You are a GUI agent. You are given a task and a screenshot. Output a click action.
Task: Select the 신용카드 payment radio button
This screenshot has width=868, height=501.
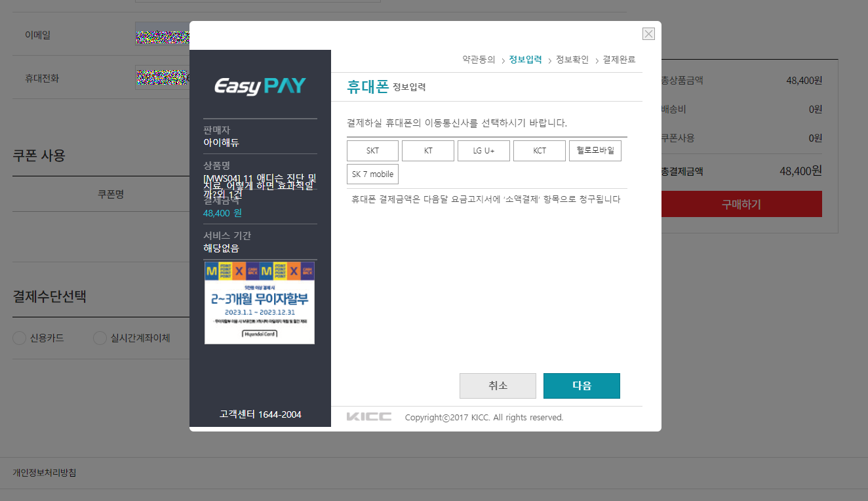coord(20,338)
